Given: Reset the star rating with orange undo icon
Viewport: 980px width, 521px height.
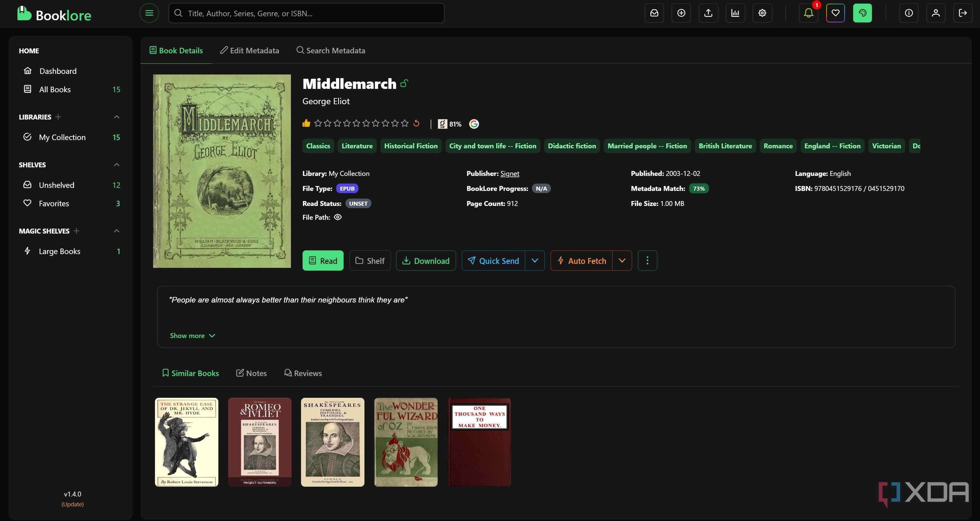Looking at the screenshot, I should tap(416, 123).
